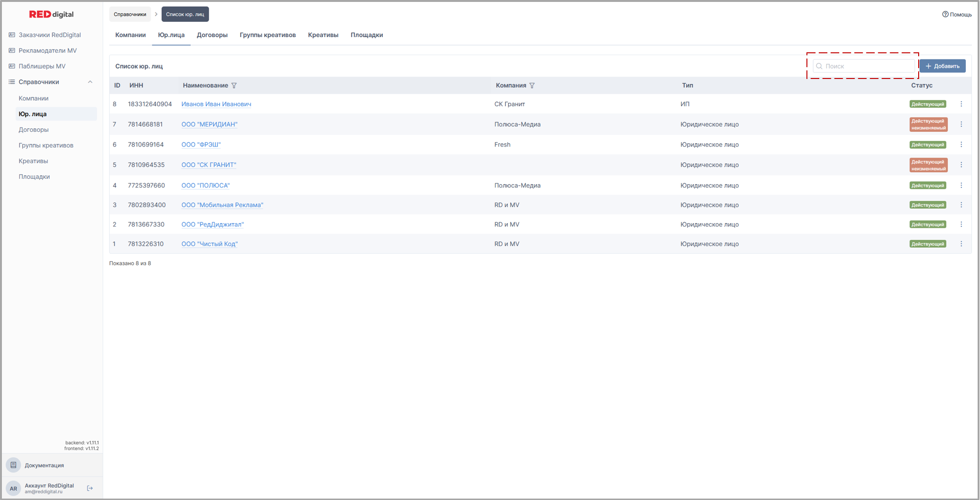Open the Документация icon at the bottom of the sidebar

click(x=13, y=465)
